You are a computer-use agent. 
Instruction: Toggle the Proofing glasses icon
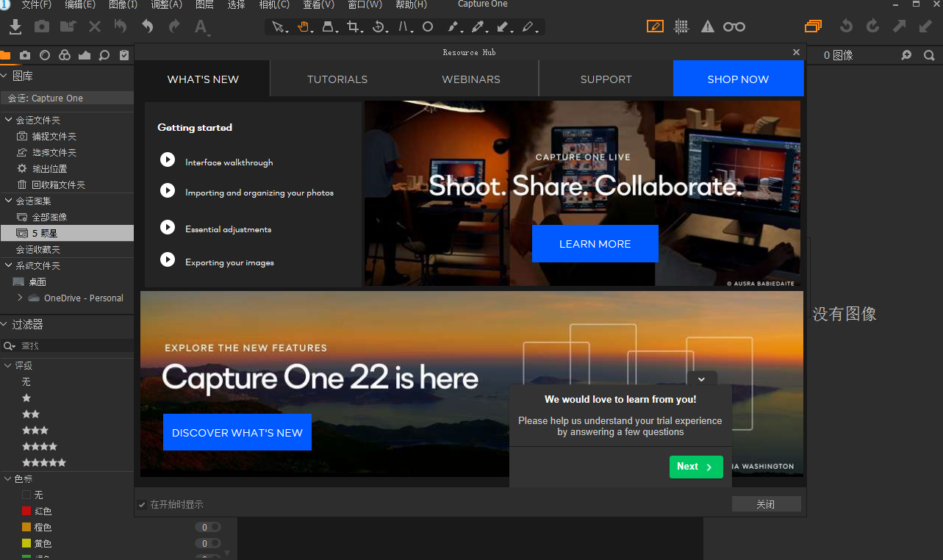point(734,27)
